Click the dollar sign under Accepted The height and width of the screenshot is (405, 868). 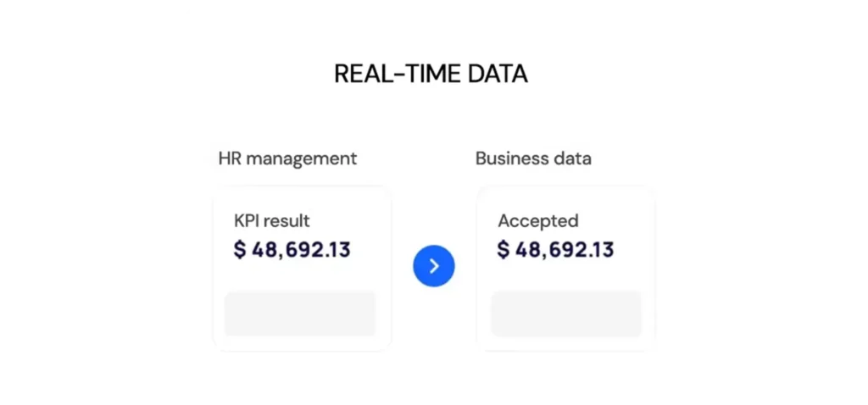click(x=504, y=250)
